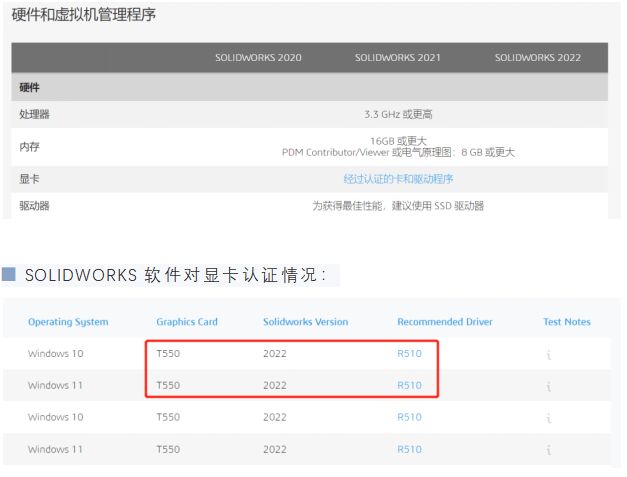Open the R510 driver link in third row

click(x=409, y=417)
